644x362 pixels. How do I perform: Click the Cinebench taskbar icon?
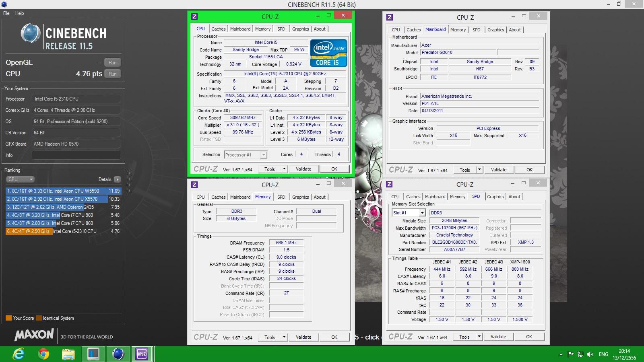click(118, 354)
